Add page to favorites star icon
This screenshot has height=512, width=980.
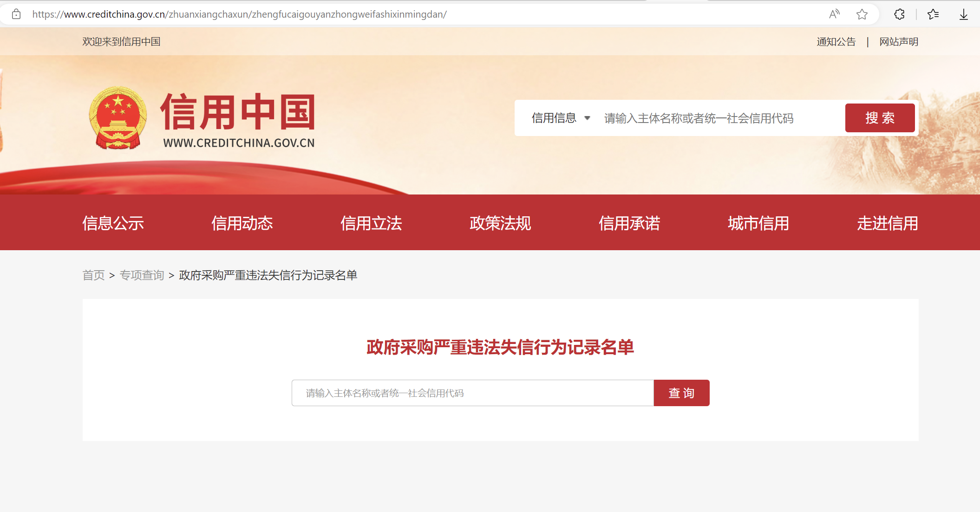(x=862, y=14)
